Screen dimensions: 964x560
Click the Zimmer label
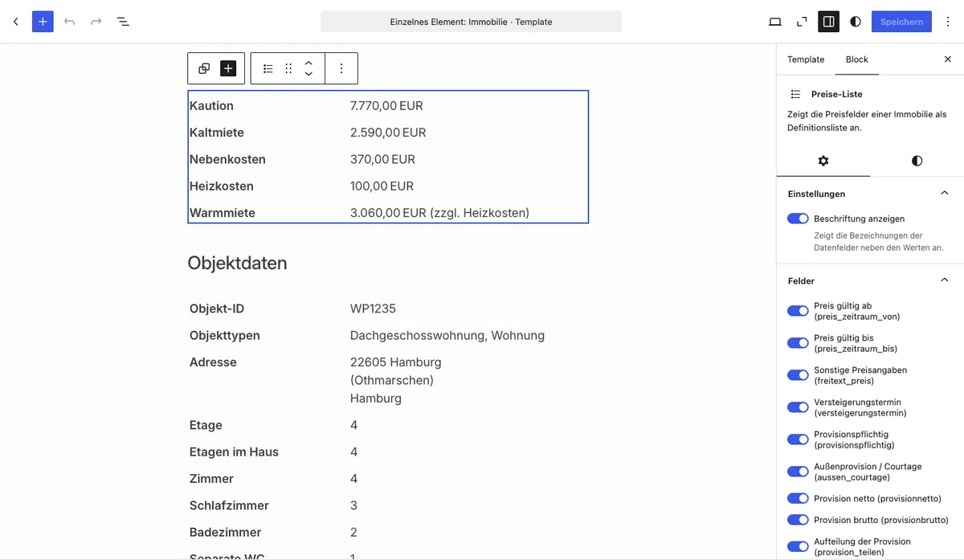pyautogui.click(x=211, y=479)
